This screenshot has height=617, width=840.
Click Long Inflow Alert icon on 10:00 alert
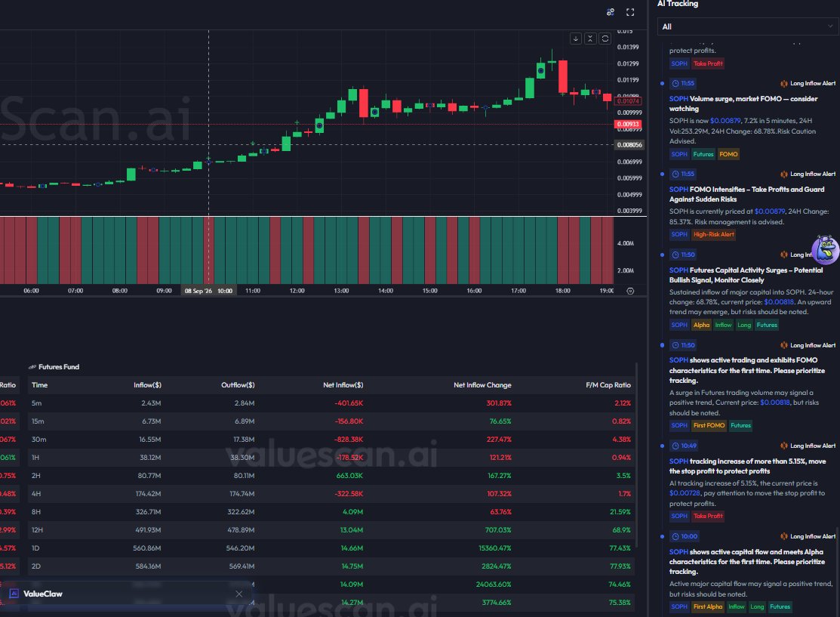tap(783, 537)
